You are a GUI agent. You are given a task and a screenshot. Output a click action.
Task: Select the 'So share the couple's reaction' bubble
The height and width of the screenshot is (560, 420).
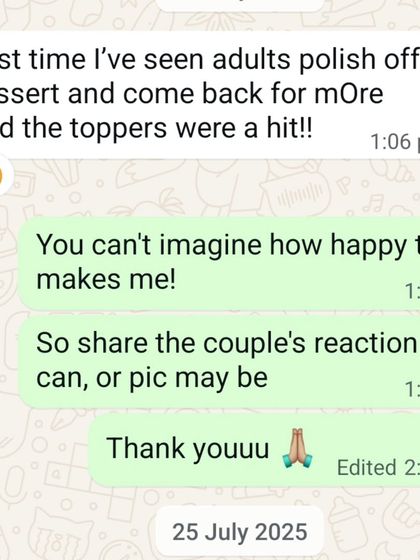coord(219,362)
